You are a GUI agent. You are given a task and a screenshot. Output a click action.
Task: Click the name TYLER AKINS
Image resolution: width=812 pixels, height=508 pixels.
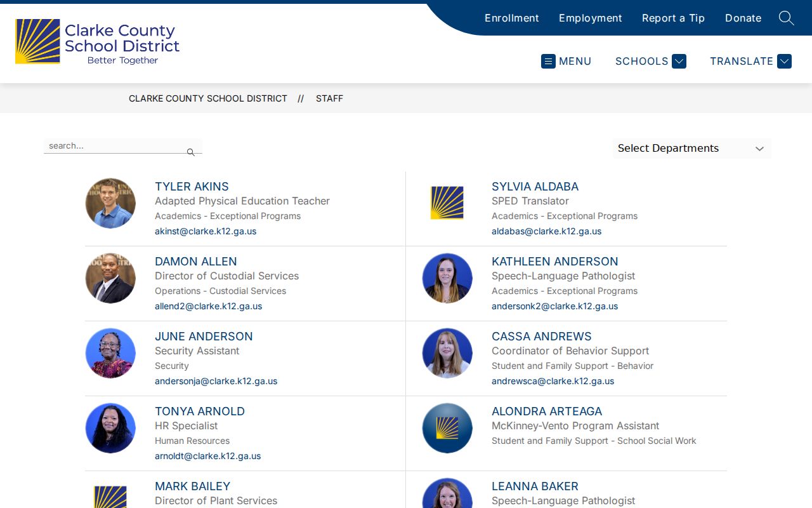point(192,187)
